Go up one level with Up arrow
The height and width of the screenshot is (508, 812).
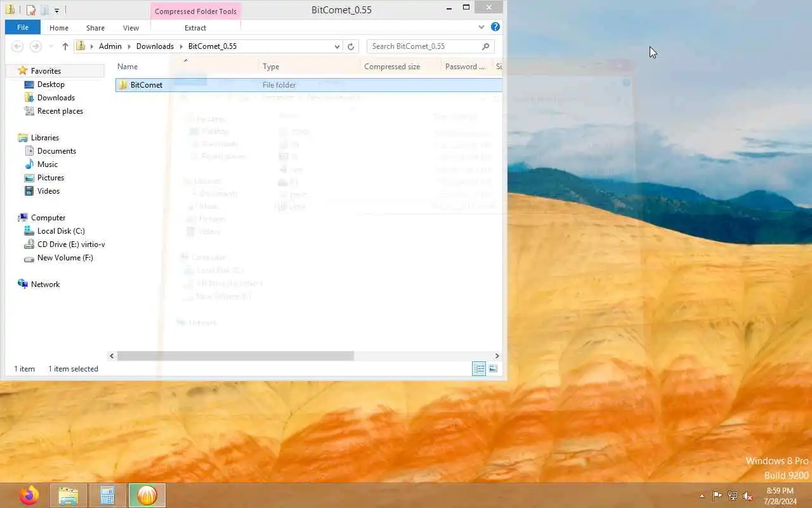pyautogui.click(x=65, y=46)
